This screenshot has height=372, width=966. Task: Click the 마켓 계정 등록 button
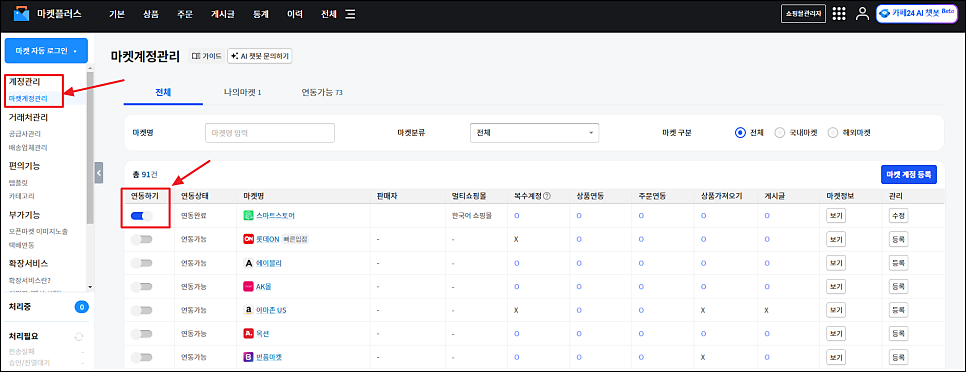point(909,174)
